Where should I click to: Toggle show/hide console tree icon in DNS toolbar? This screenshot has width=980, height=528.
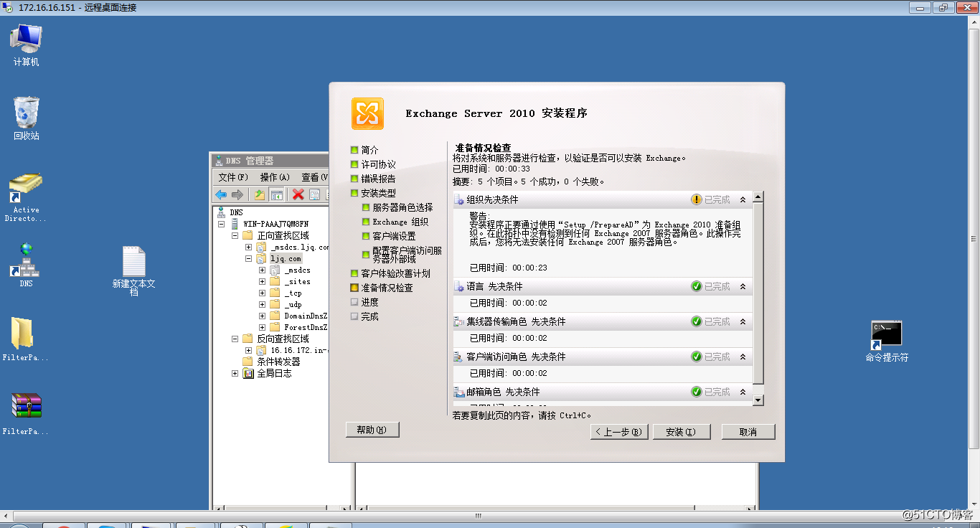click(276, 194)
